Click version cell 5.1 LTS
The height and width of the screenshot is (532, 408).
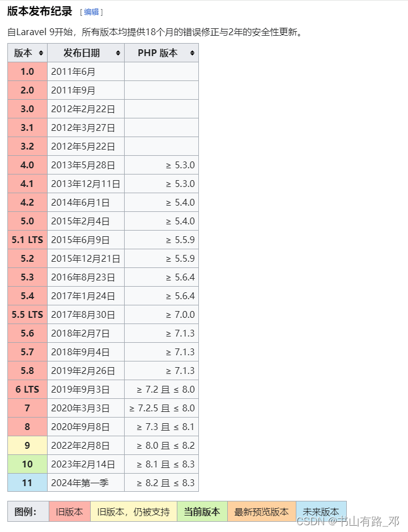(28, 240)
